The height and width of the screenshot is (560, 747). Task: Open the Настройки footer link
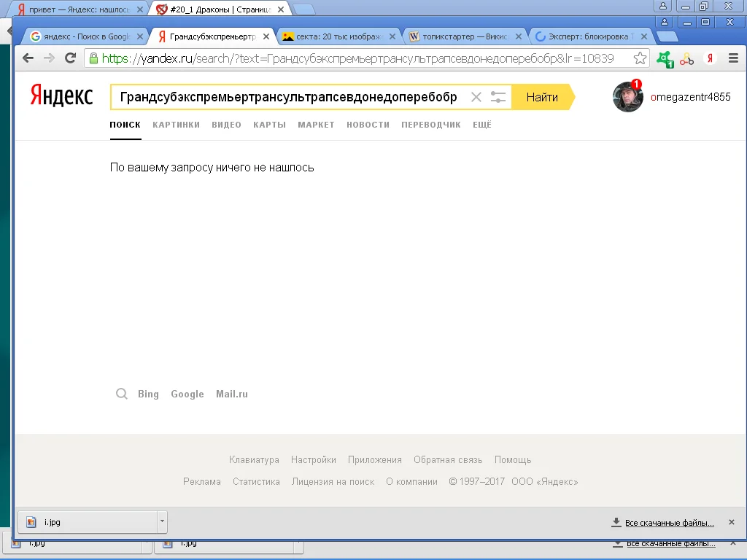(x=314, y=459)
